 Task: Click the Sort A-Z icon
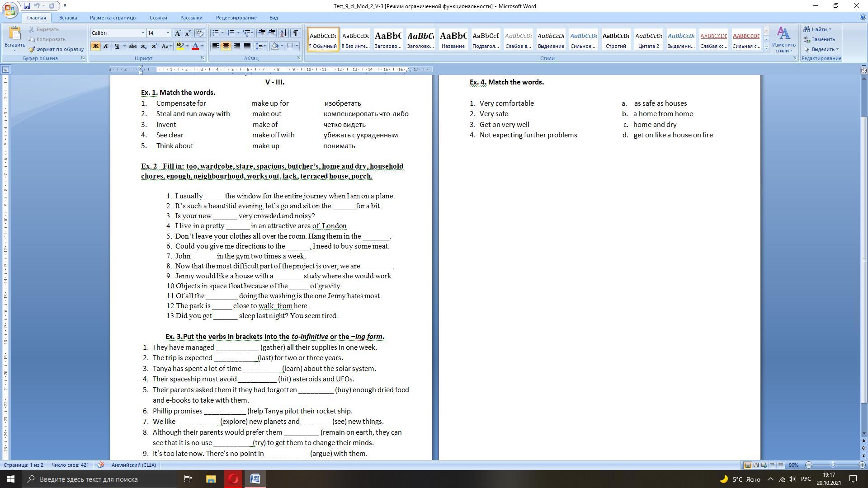283,33
